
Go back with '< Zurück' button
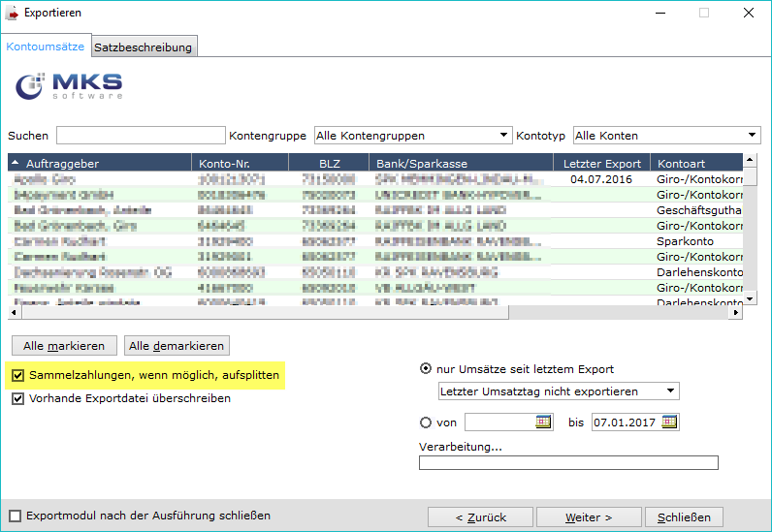click(x=480, y=517)
